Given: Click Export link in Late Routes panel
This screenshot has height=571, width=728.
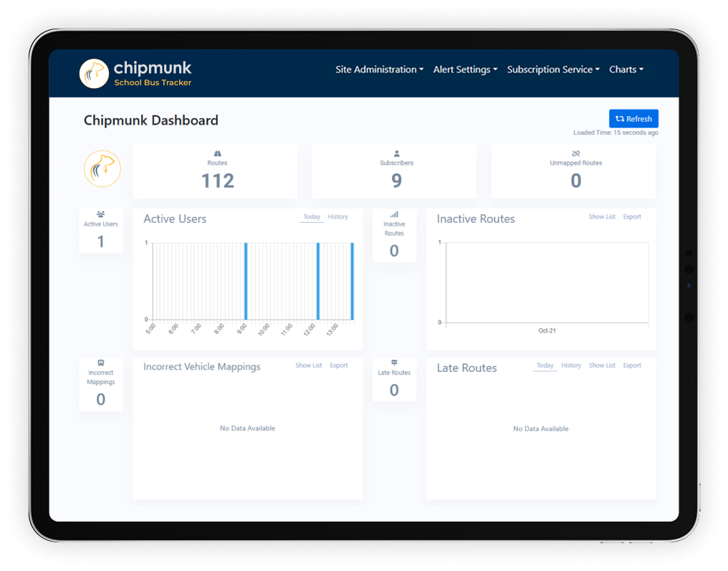Looking at the screenshot, I should click(x=632, y=365).
